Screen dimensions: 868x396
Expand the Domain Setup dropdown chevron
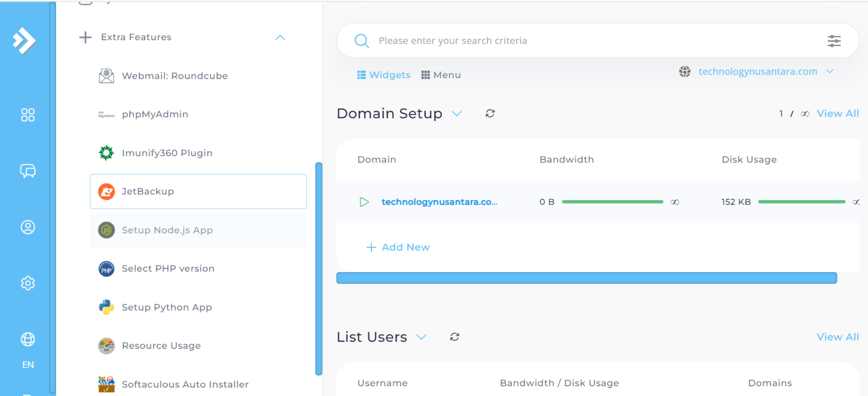click(x=457, y=114)
